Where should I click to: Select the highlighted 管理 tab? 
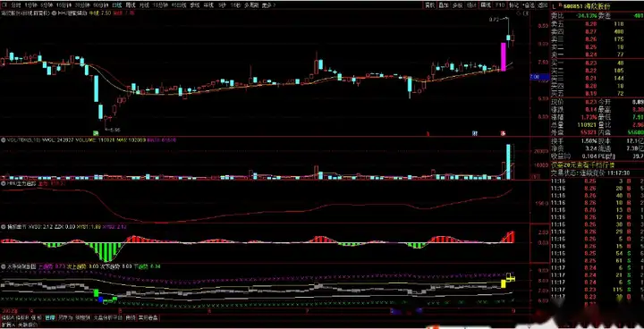[50, 317]
